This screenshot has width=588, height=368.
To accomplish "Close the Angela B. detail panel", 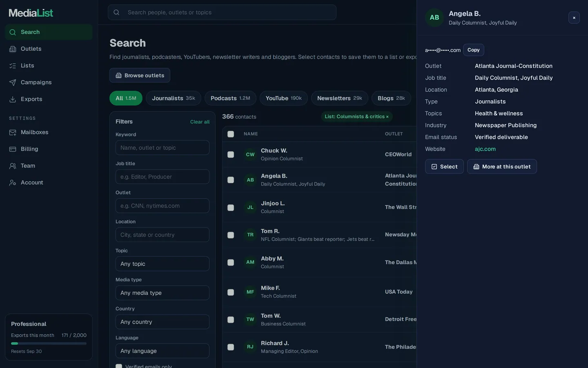I will [574, 18].
